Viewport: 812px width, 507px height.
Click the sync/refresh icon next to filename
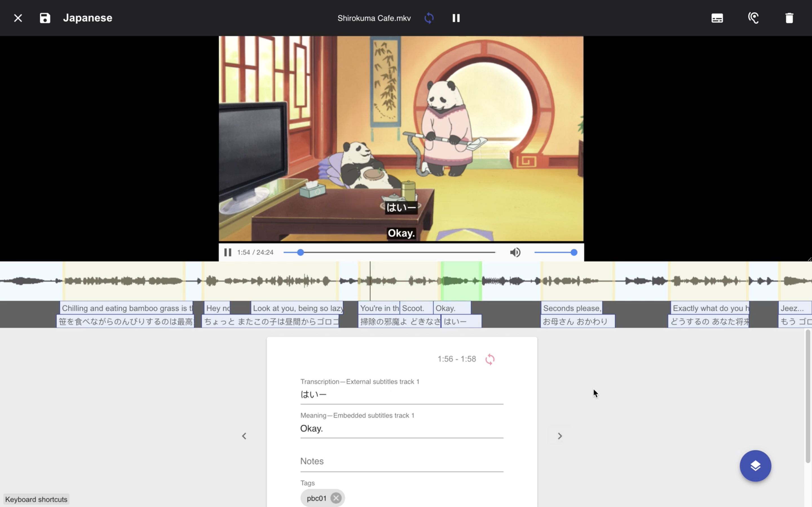[429, 17]
